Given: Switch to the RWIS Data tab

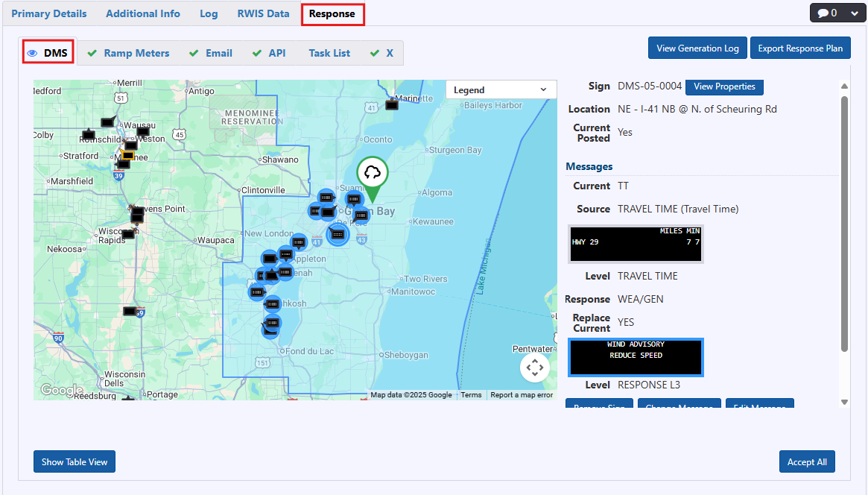Looking at the screenshot, I should [x=263, y=13].
